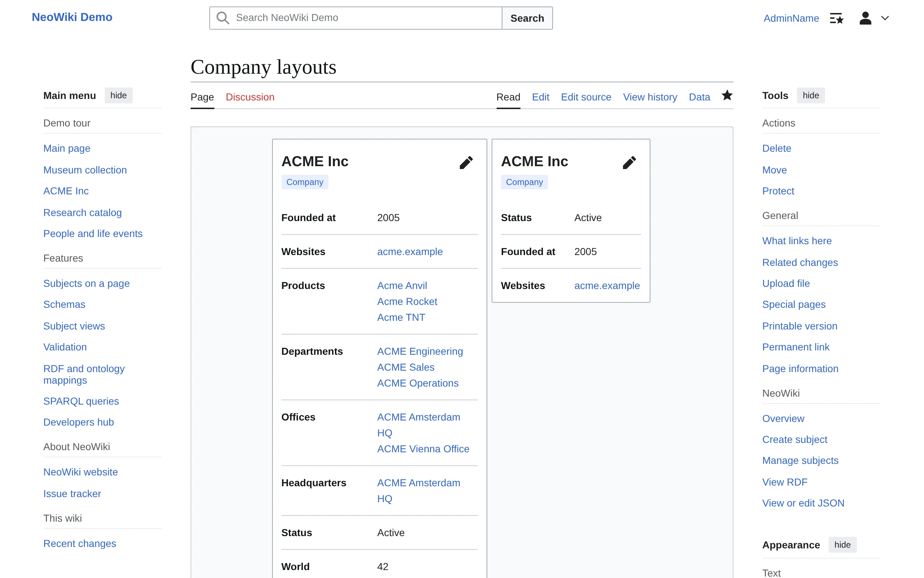
Task: Expand the user menu chevron arrow
Action: (x=885, y=18)
